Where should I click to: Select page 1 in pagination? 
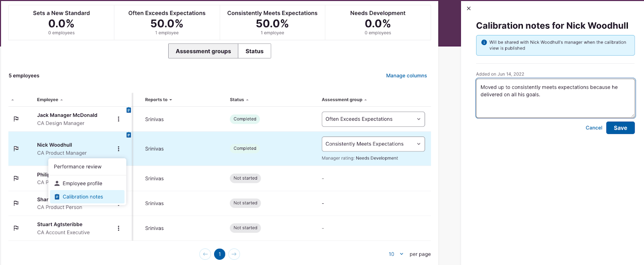point(220,254)
